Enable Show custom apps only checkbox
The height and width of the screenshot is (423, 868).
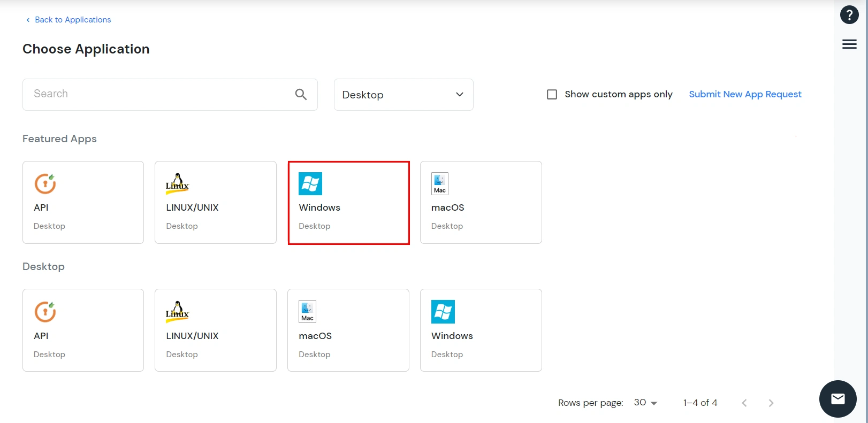552,94
